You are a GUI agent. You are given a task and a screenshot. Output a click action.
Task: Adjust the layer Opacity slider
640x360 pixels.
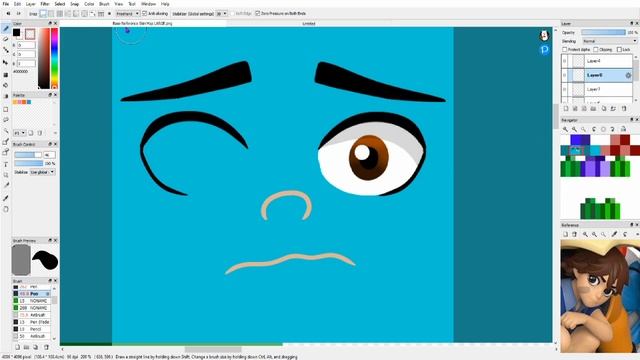coord(603,32)
